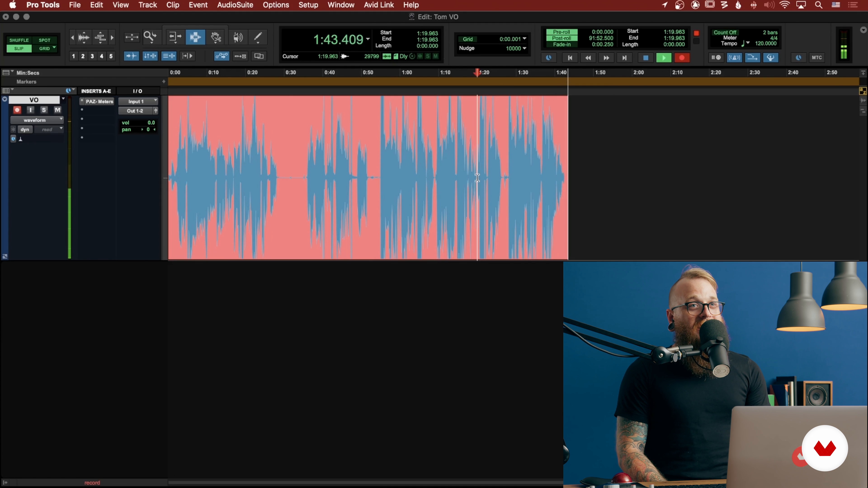Add marker with plus icon
Screen dimensions: 868x488
pos(164,82)
